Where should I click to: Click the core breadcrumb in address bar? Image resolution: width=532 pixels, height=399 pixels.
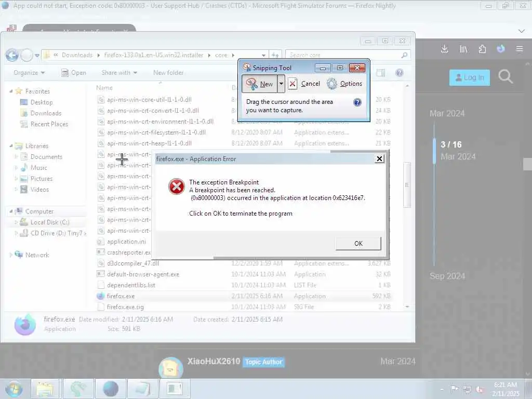tap(221, 55)
